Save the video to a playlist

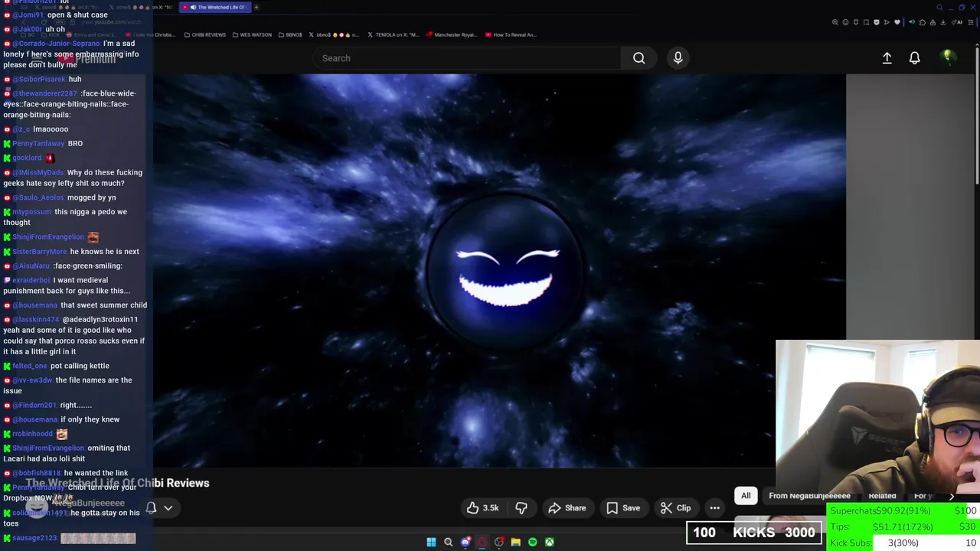(x=623, y=508)
